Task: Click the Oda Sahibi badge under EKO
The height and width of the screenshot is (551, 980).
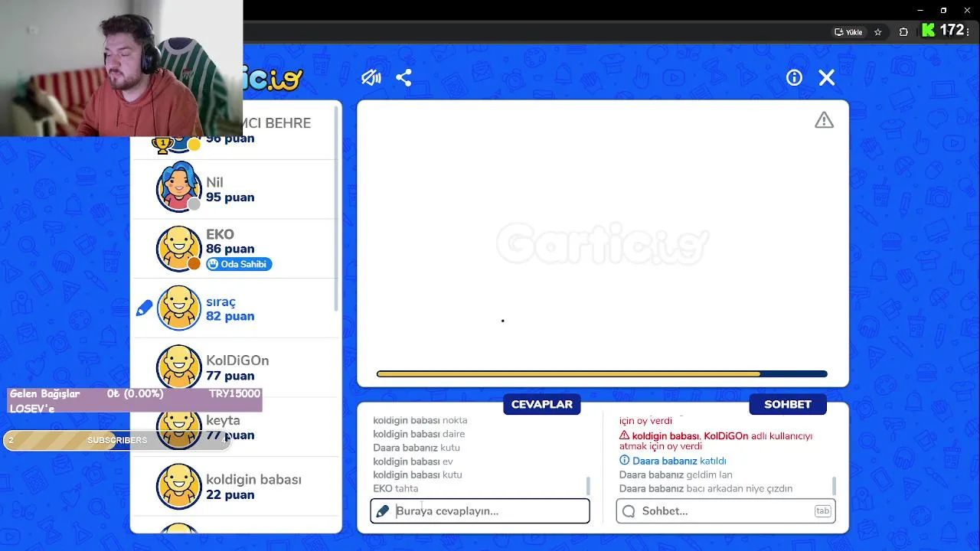Action: [239, 264]
